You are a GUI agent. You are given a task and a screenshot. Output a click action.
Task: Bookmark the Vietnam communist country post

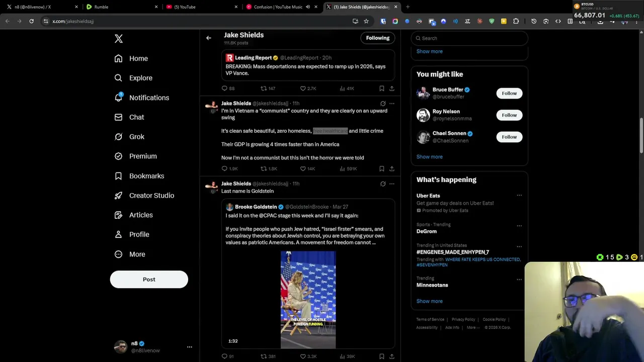coord(382,169)
